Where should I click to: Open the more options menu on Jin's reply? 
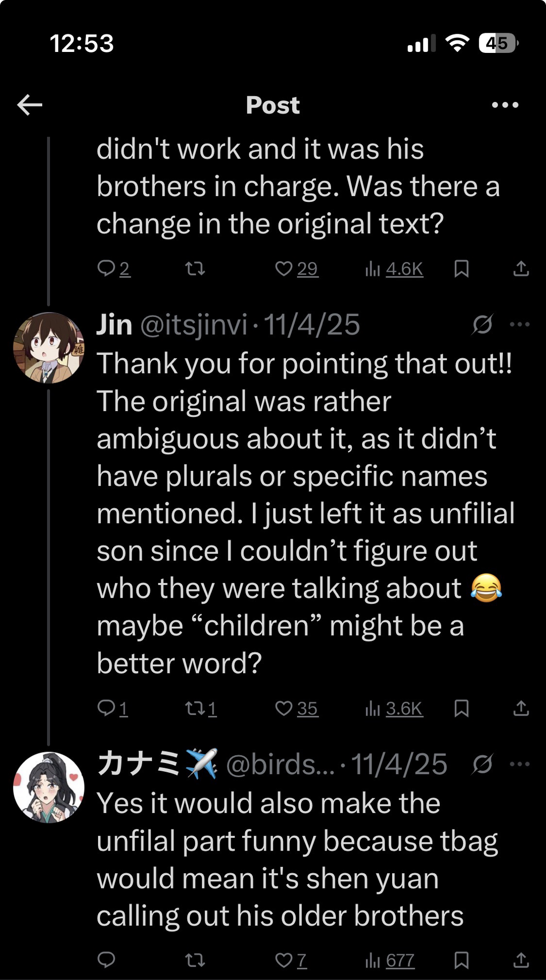point(520,324)
